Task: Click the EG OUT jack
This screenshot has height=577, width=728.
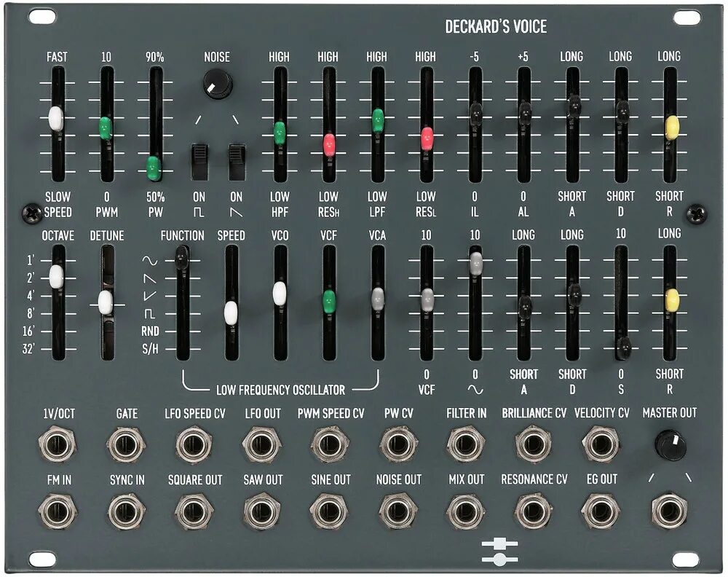Action: (601, 510)
